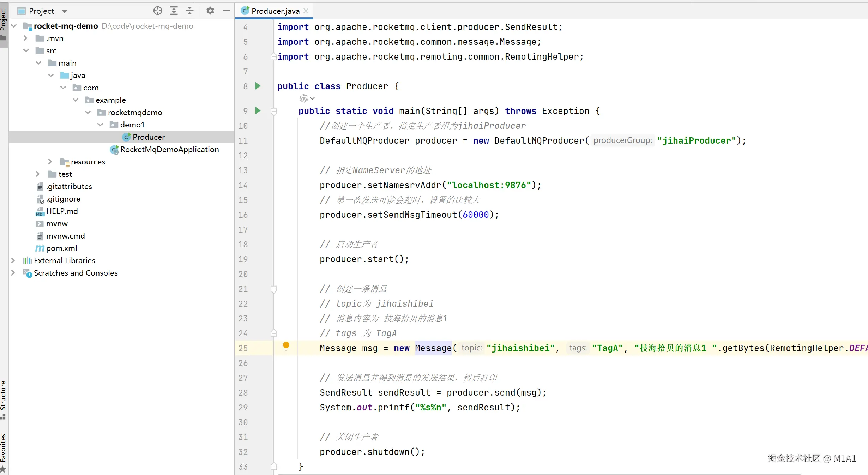Run the main method from gutter arrow
The width and height of the screenshot is (868, 475).
(x=258, y=110)
